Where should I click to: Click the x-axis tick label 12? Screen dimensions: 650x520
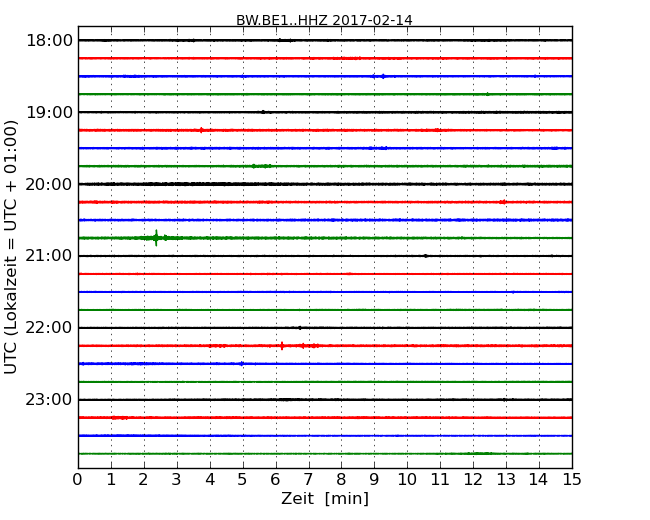473,480
